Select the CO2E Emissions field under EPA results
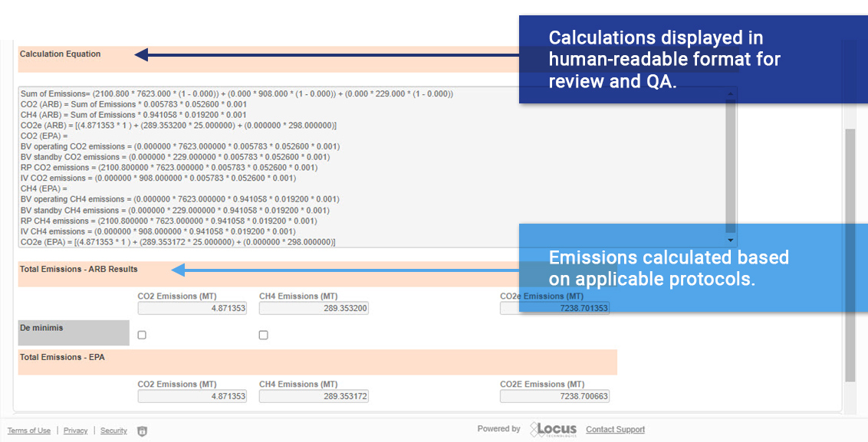This screenshot has height=442, width=868. (x=554, y=395)
